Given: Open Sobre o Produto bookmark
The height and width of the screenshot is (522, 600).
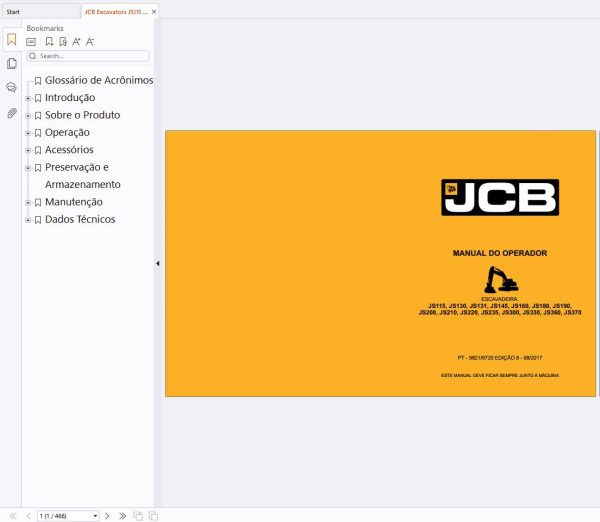Looking at the screenshot, I should pos(83,115).
